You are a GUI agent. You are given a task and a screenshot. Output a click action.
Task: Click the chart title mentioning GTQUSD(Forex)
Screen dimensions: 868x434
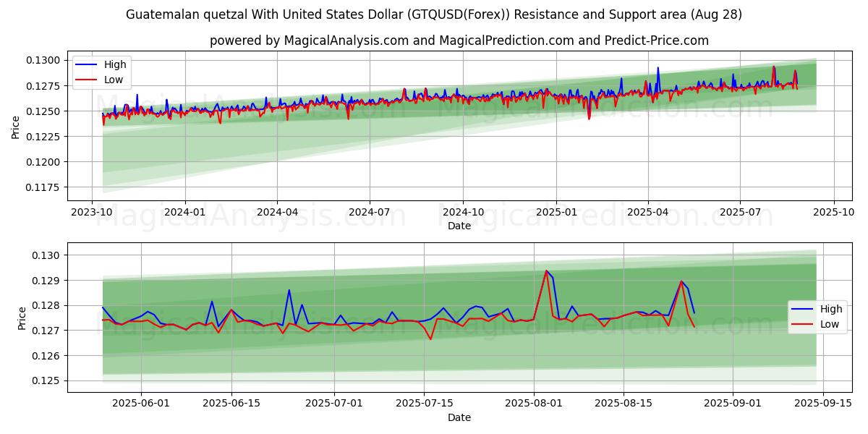[x=434, y=14]
